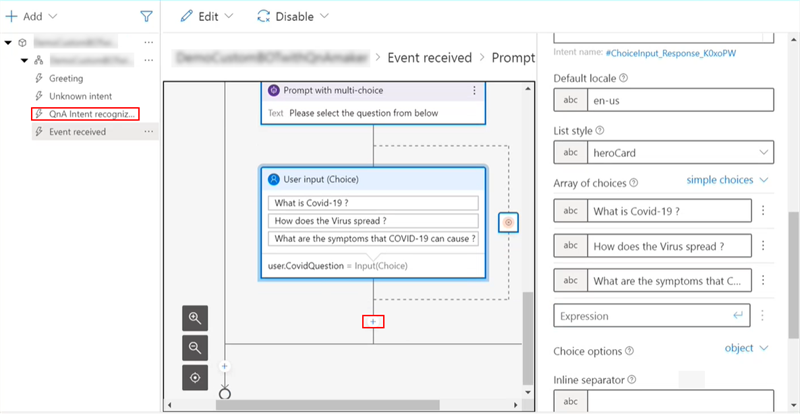Viewport: 800px width, 414px height.
Task: Open options for 'What is Covid-19 ?' choice
Action: [763, 211]
